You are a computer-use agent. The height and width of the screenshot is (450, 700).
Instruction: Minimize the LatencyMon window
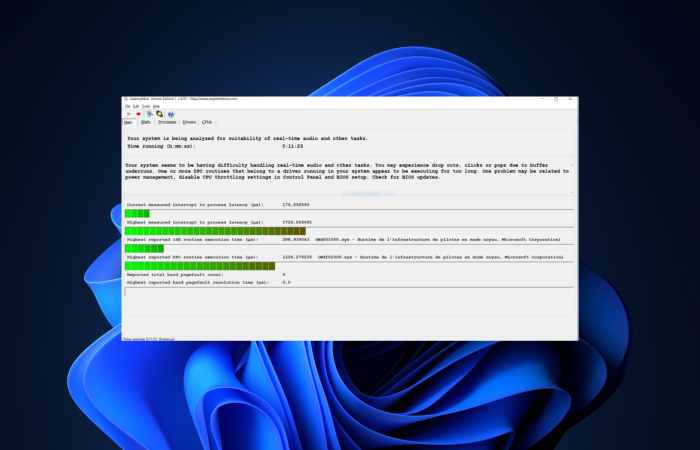coord(542,99)
